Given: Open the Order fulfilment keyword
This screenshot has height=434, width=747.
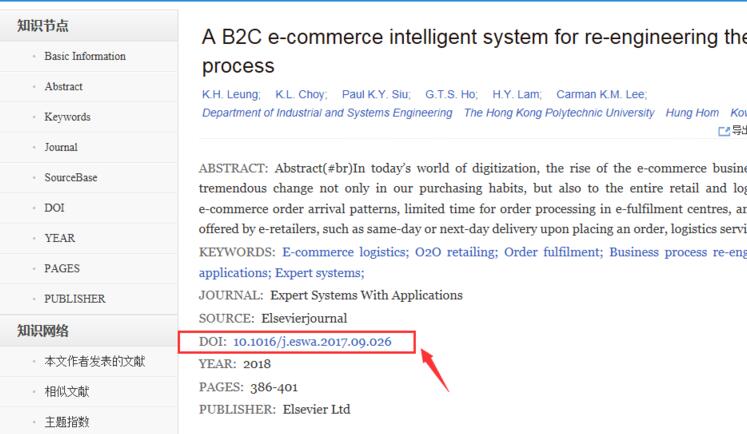Looking at the screenshot, I should coord(551,252).
